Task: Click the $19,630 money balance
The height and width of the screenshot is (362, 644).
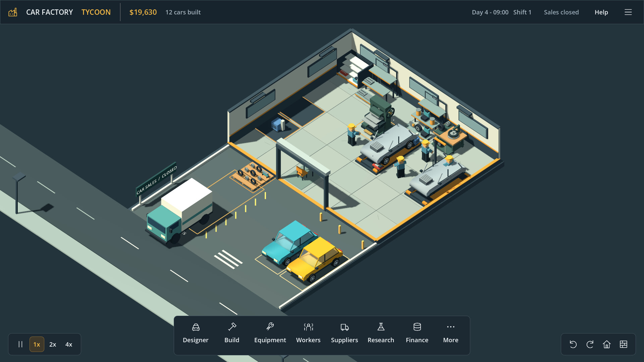Action: click(x=143, y=12)
